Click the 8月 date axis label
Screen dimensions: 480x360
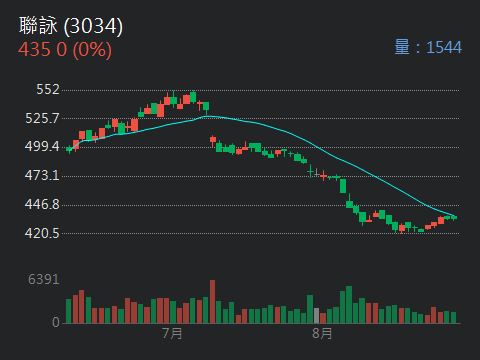pos(322,333)
